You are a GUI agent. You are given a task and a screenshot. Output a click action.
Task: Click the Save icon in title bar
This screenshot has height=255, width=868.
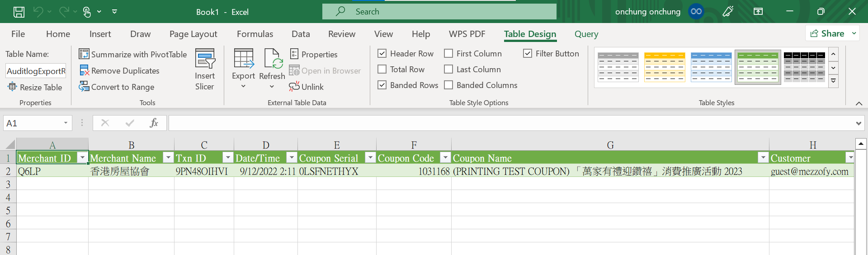(19, 12)
